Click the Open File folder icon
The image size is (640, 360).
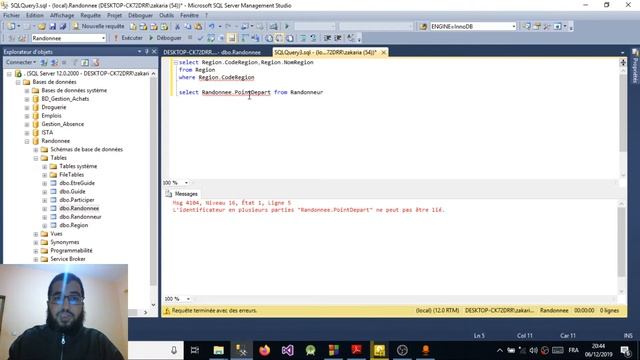(x=42, y=26)
